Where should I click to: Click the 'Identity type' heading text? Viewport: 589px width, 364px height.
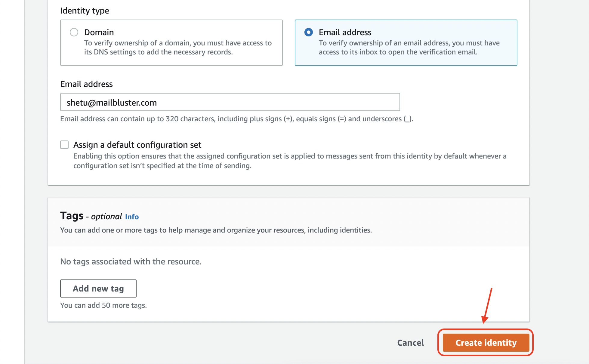pyautogui.click(x=85, y=11)
